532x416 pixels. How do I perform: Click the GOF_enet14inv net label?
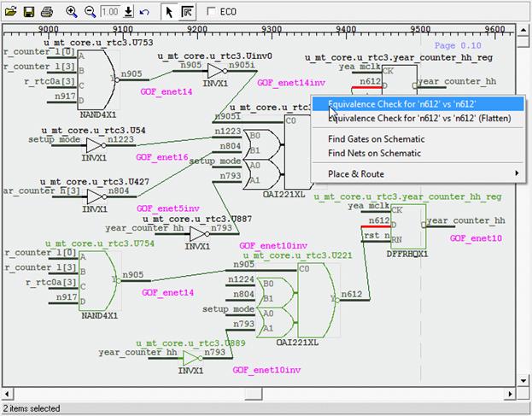click(x=290, y=83)
